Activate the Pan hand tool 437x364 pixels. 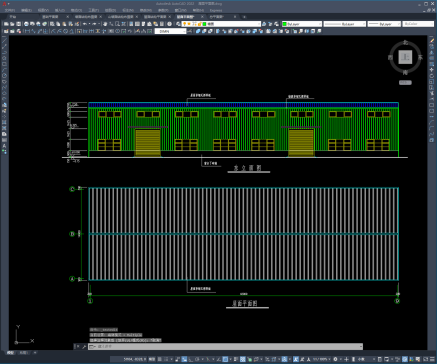[105, 24]
